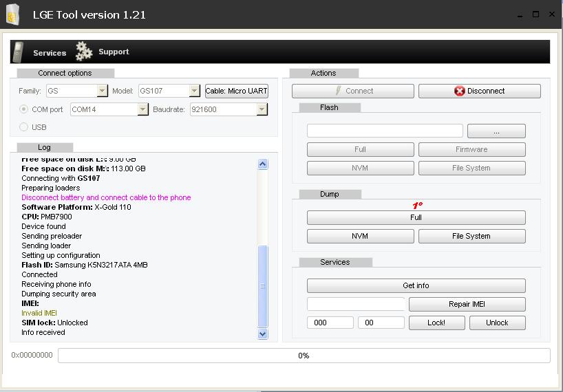Click the Repair IMEI button
This screenshot has width=563, height=392.
[467, 305]
